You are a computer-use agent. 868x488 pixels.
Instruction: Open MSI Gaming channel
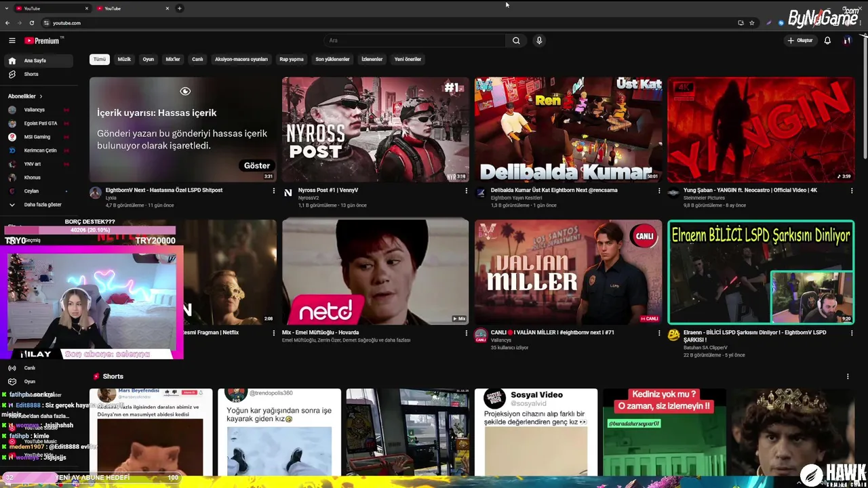[38, 137]
